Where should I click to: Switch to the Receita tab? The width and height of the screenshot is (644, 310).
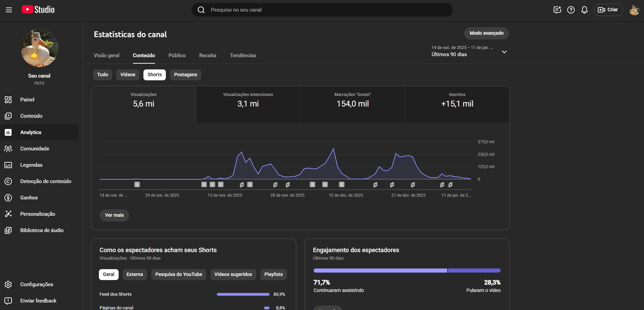[207, 55]
